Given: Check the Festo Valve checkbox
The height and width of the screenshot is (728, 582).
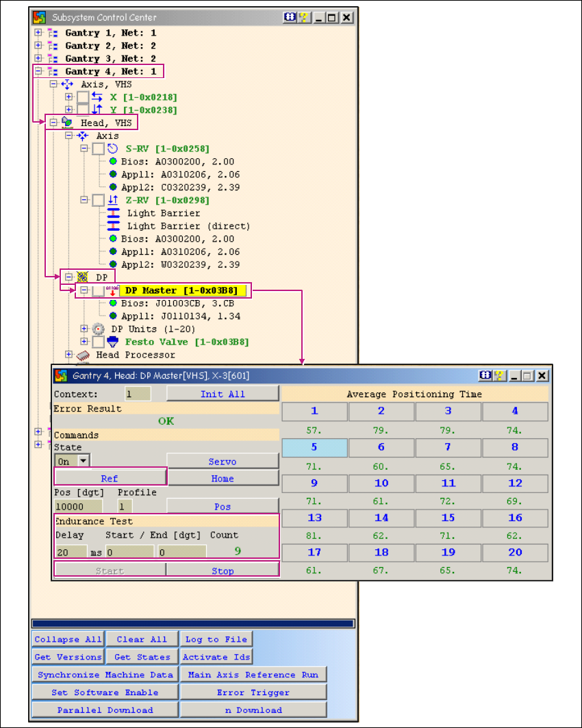Looking at the screenshot, I should (x=98, y=342).
